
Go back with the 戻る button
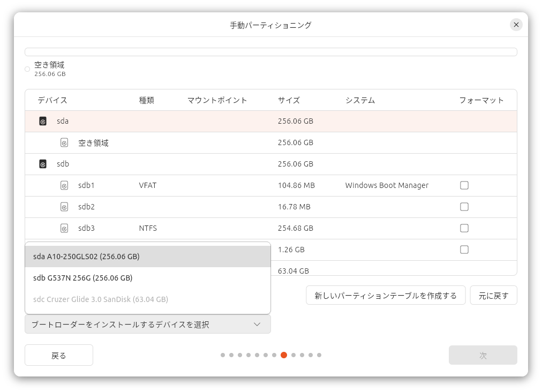[59, 355]
